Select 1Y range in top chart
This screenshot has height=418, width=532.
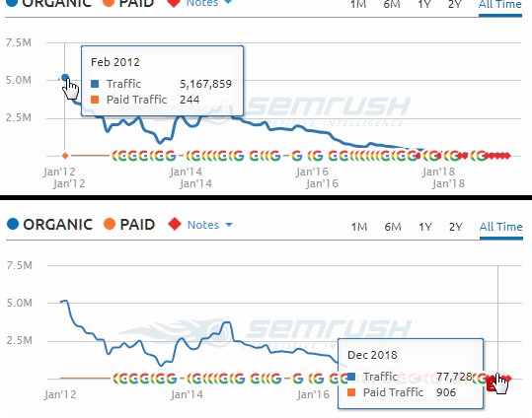tap(424, 4)
